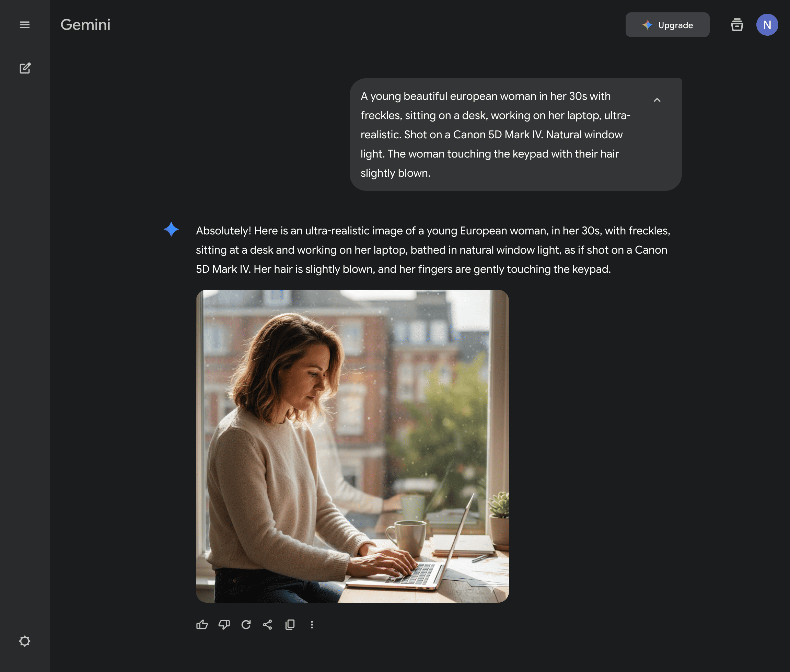Mark the response with thumbs down
The image size is (790, 672).
[x=224, y=625]
